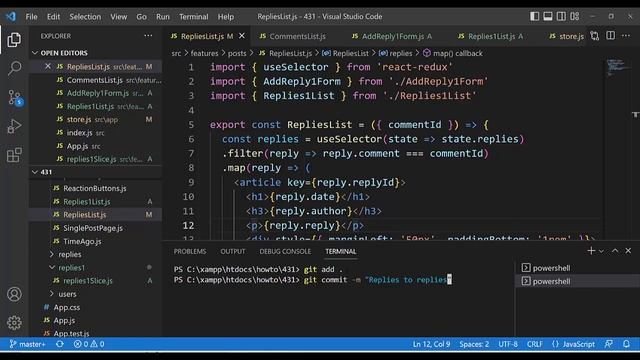640x360 pixels.
Task: Open TimeAgo.js in file tree
Action: click(x=82, y=241)
